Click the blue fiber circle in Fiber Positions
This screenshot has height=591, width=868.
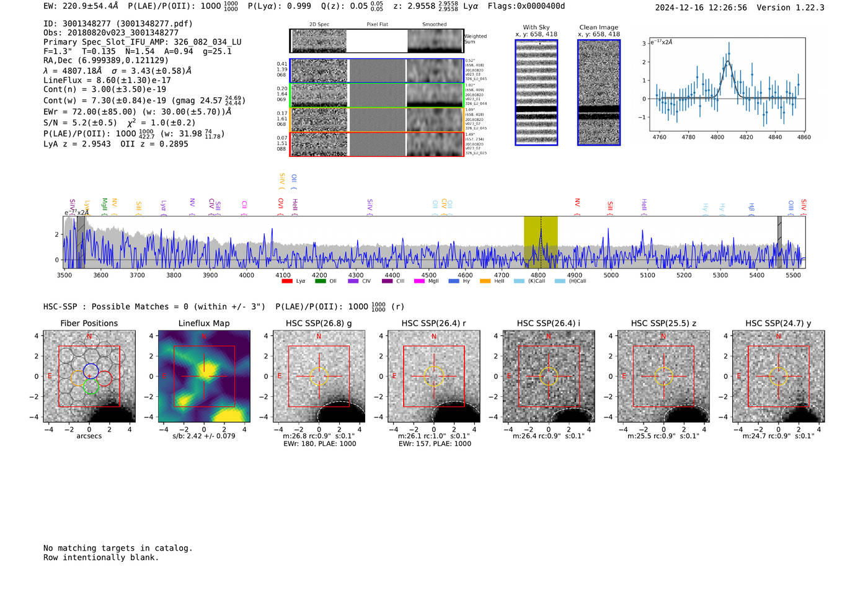(91, 371)
